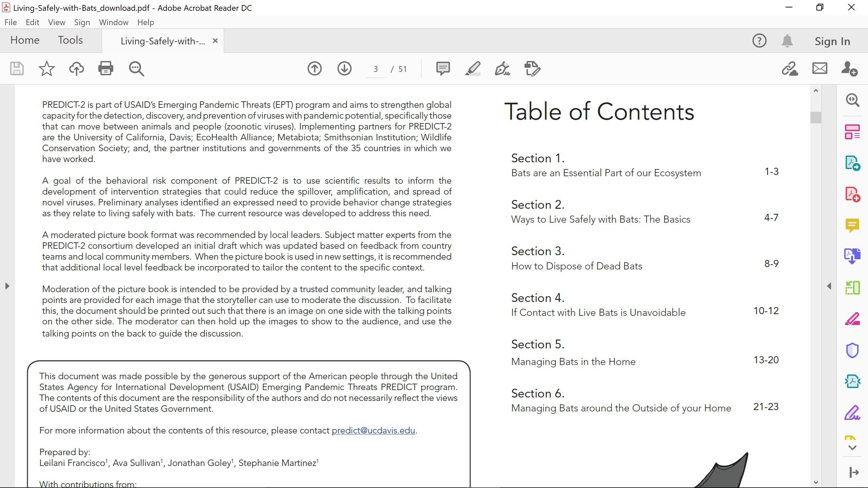Collapse the right tools pane
Screen dimensions: 868x488
(x=829, y=286)
